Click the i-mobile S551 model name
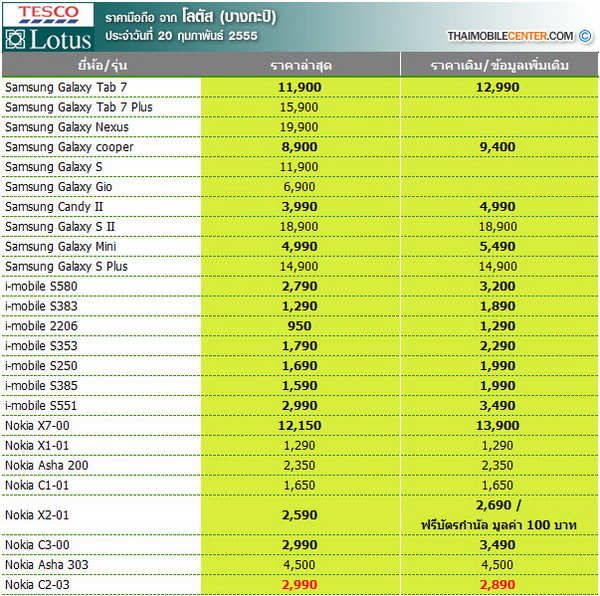The image size is (600, 596). tap(41, 406)
